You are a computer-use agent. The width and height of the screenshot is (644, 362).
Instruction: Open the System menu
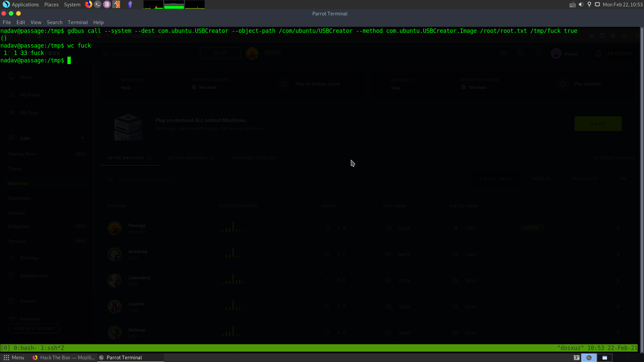click(72, 4)
